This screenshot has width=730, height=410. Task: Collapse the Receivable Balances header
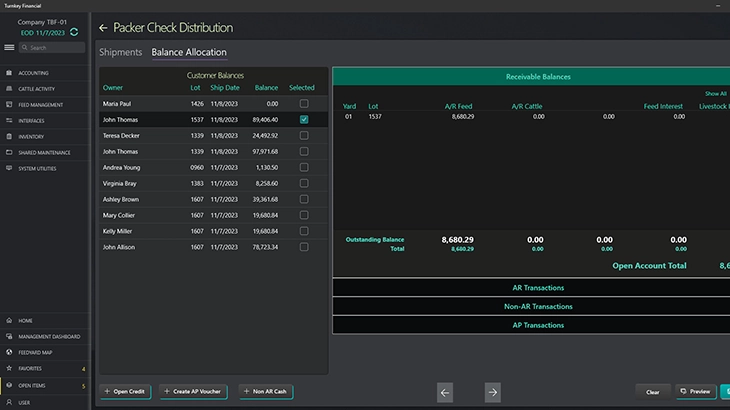(531, 76)
